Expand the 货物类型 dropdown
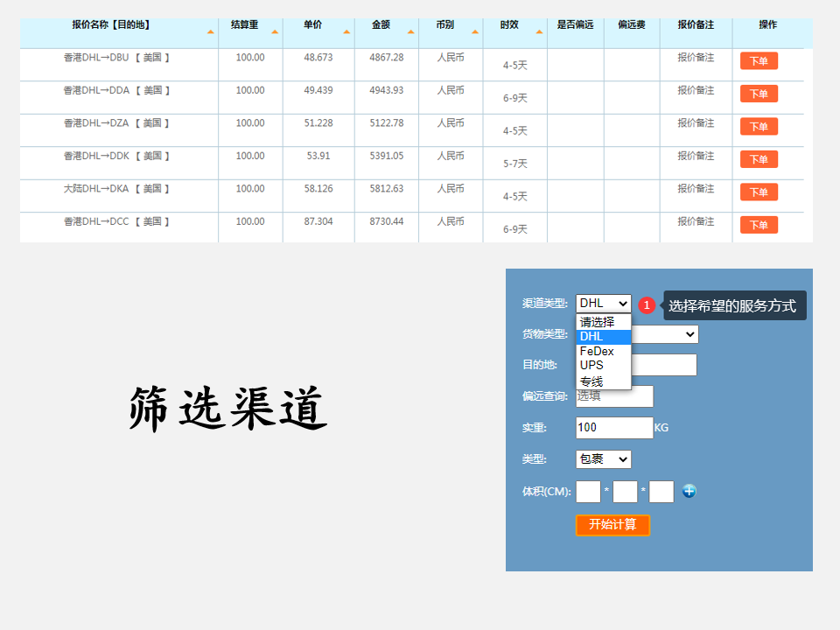This screenshot has width=840, height=630. tap(665, 334)
